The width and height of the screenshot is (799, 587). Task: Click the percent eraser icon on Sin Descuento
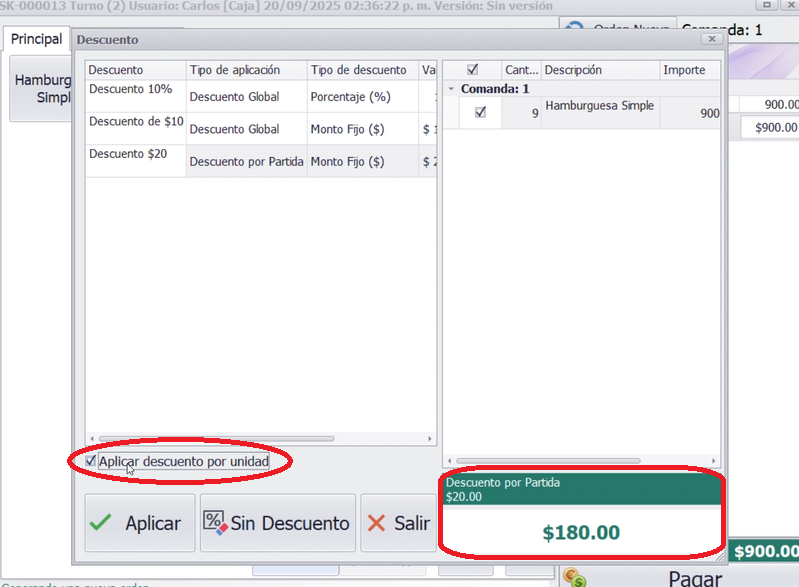[x=215, y=523]
